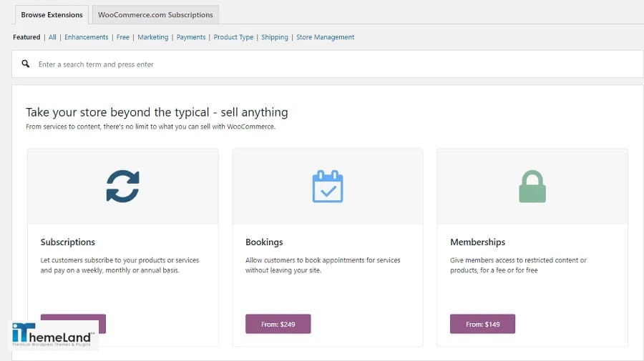644x361 pixels.
Task: Click the Memberships green padlock icon
Action: pyautogui.click(x=532, y=187)
